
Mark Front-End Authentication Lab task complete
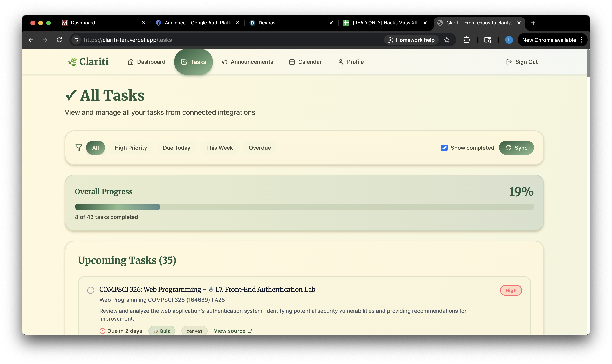coord(90,290)
